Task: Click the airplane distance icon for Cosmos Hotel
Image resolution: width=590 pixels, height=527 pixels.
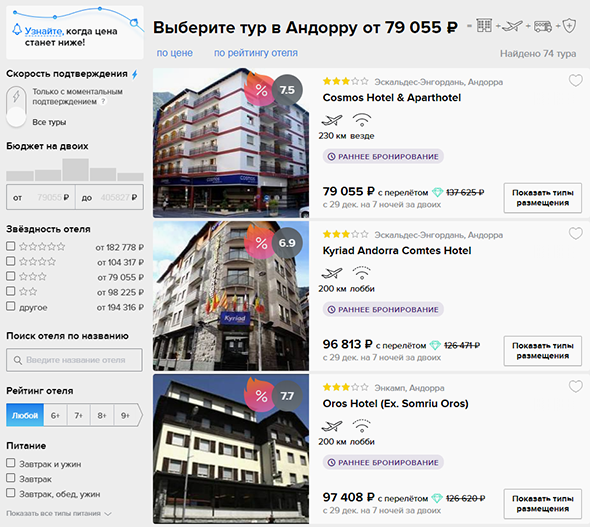Action: pyautogui.click(x=332, y=120)
